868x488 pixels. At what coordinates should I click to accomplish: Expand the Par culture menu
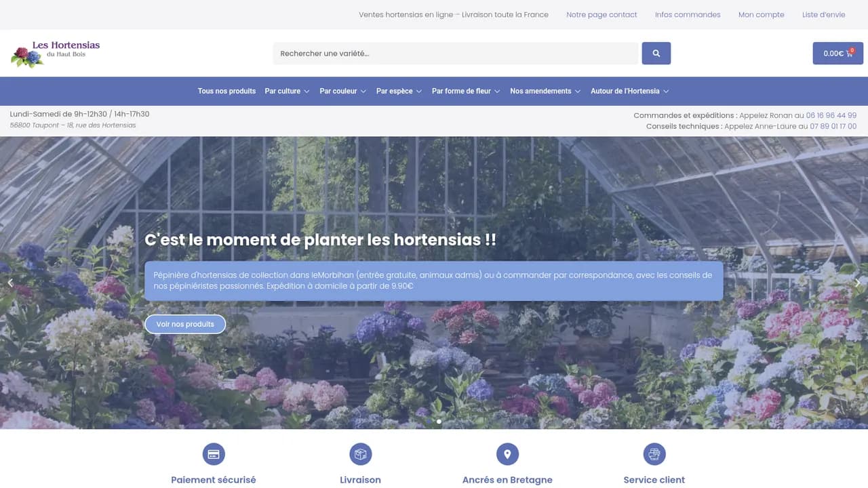click(287, 91)
